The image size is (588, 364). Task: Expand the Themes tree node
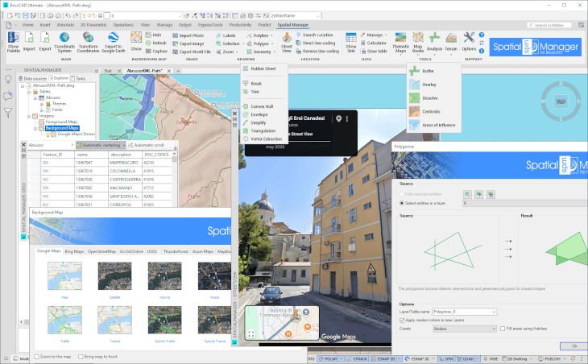click(42, 104)
